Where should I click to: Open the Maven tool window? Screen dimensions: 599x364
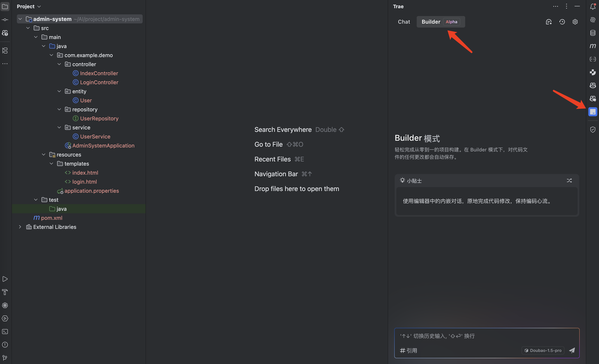point(592,46)
